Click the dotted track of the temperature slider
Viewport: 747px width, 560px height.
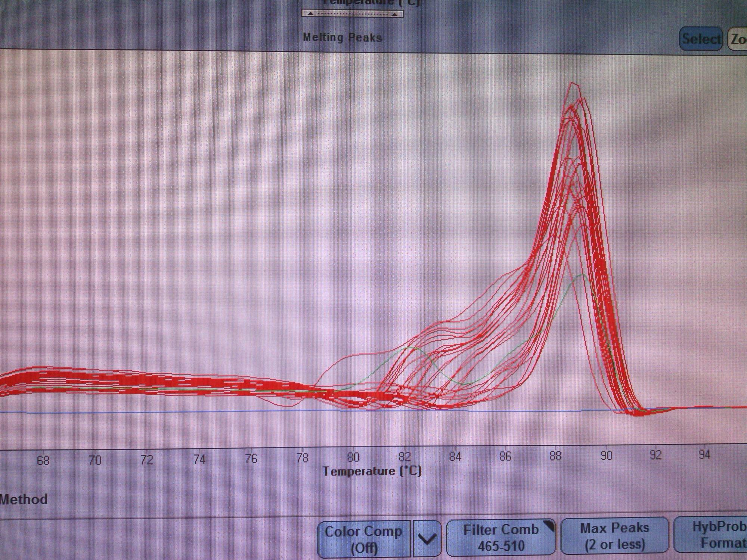click(352, 14)
